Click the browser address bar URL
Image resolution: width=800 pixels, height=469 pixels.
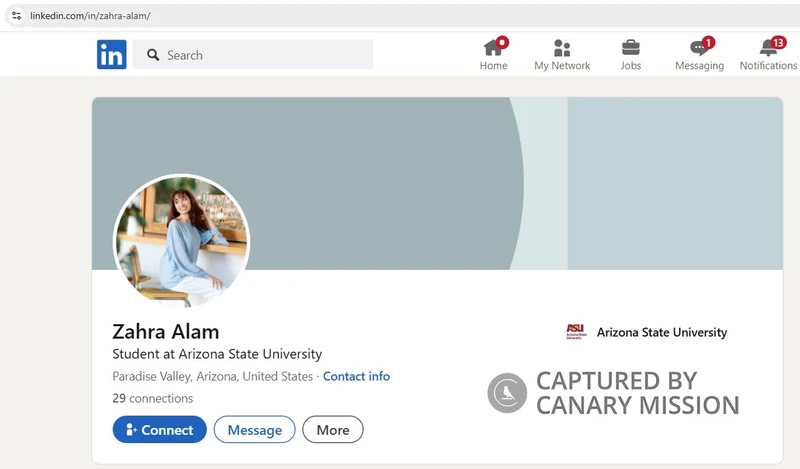click(90, 16)
